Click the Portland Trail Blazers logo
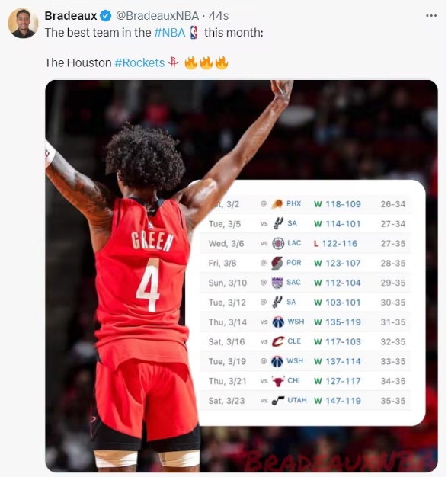The image size is (448, 477). [277, 263]
